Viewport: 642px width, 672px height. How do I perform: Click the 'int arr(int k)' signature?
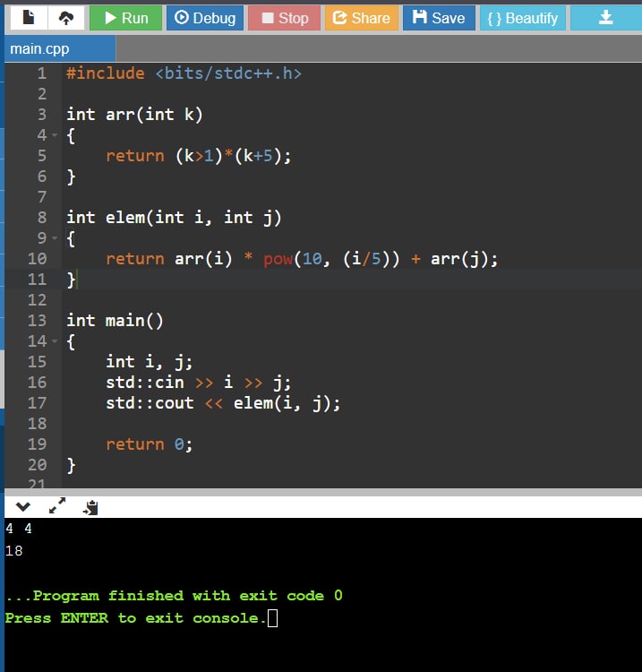(134, 115)
